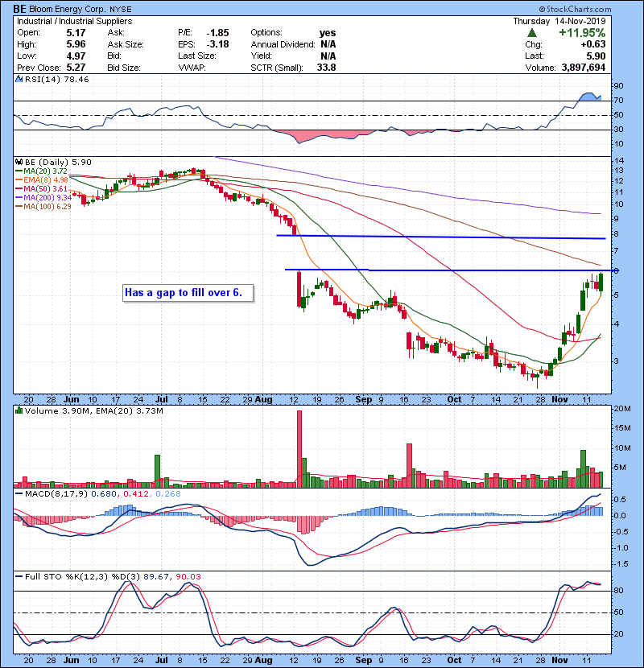644x668 pixels.
Task: Click the stochastic %D value 90.03
Action: tap(188, 576)
